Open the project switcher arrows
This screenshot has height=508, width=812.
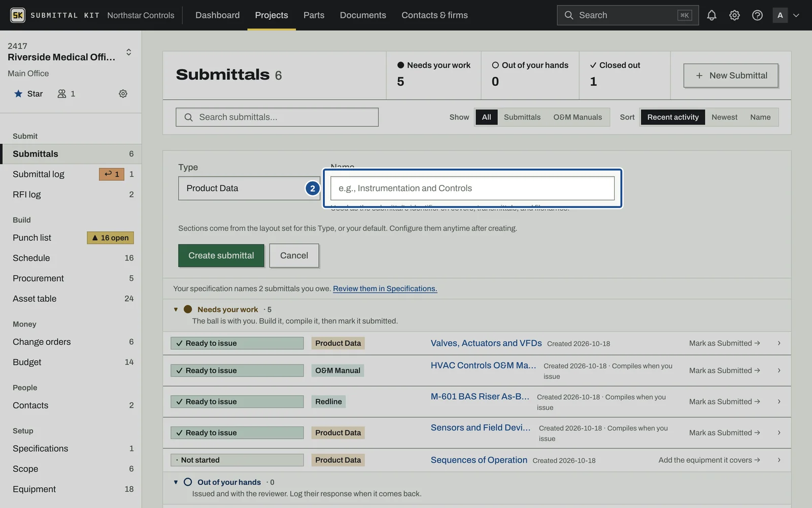(x=128, y=52)
